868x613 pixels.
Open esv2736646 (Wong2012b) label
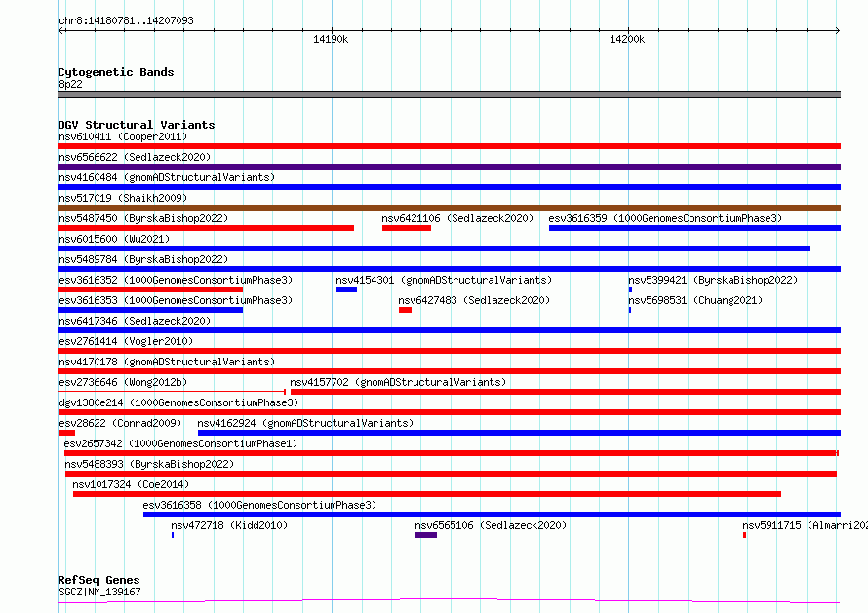123,382
